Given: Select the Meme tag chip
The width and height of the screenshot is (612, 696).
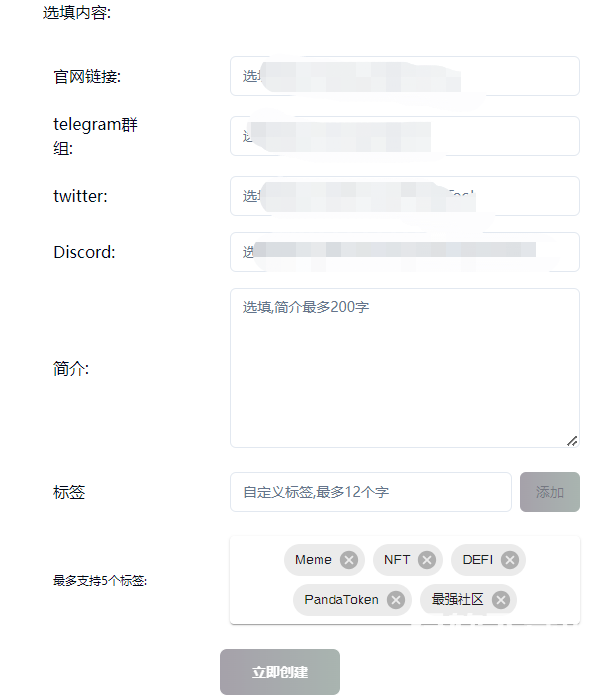Looking at the screenshot, I should 313,560.
